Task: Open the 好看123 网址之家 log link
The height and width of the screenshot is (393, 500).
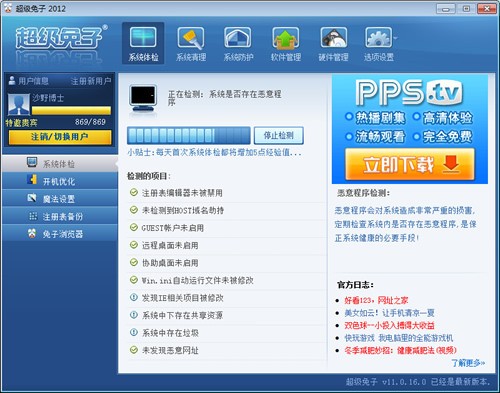Action: pos(376,300)
